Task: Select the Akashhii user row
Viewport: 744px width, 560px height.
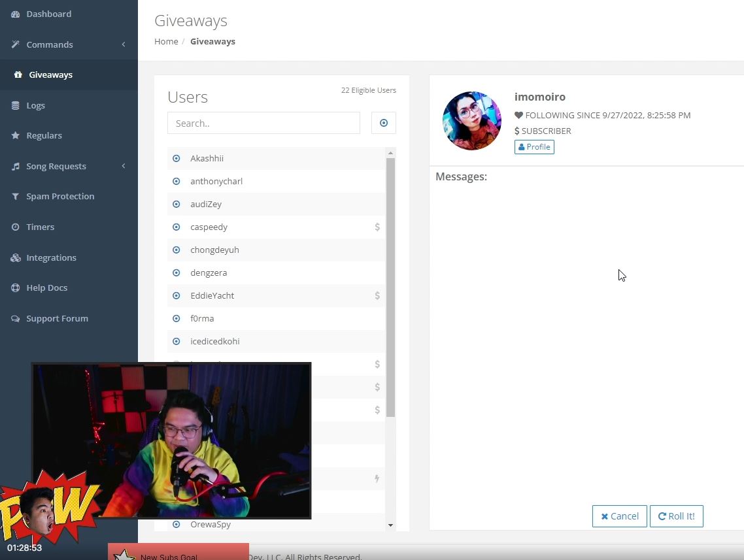Action: tap(276, 158)
